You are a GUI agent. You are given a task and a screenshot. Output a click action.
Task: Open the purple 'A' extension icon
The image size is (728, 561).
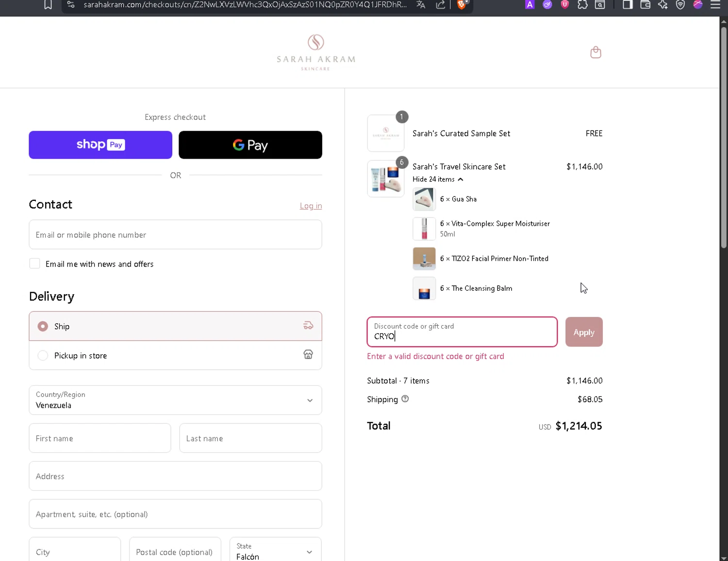(x=529, y=5)
